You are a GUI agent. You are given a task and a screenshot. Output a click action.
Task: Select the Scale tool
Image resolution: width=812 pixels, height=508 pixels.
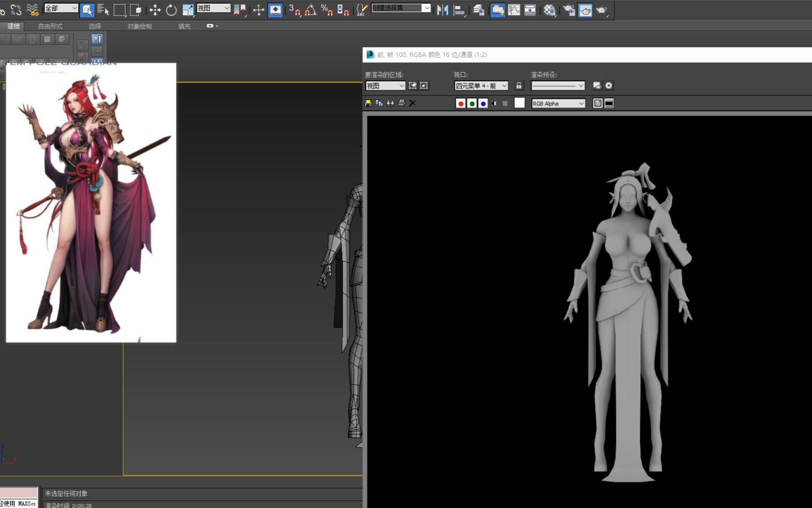pyautogui.click(x=188, y=10)
